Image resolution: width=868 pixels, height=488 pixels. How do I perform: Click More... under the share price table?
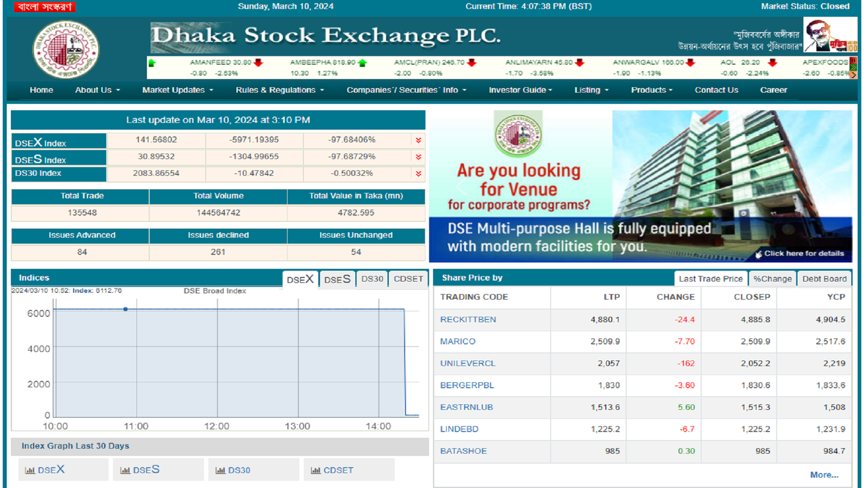point(824,474)
